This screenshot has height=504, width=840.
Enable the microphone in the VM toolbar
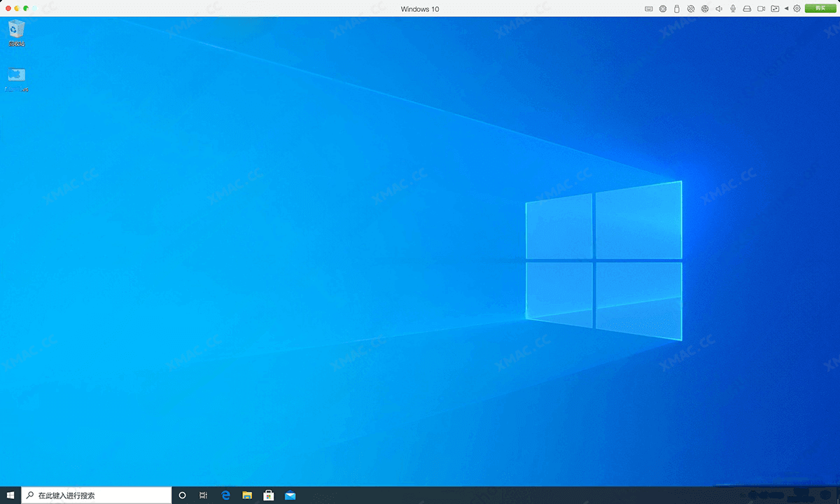point(732,8)
